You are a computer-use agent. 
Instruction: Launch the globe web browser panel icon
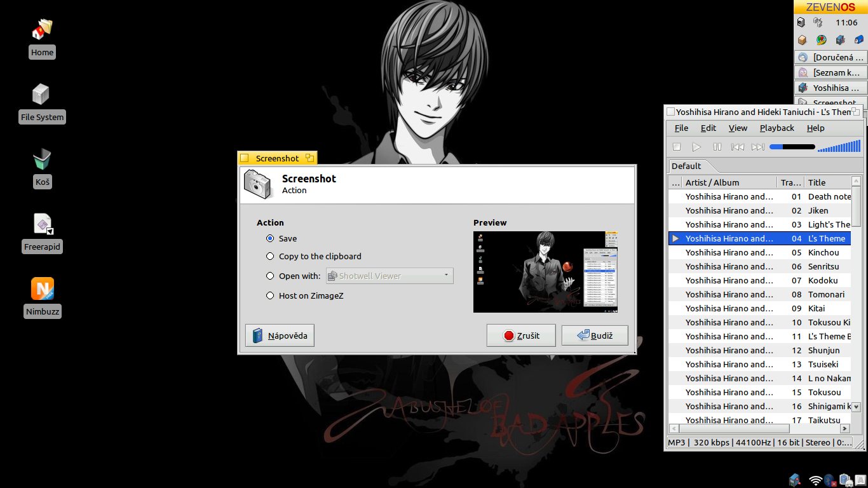click(821, 40)
